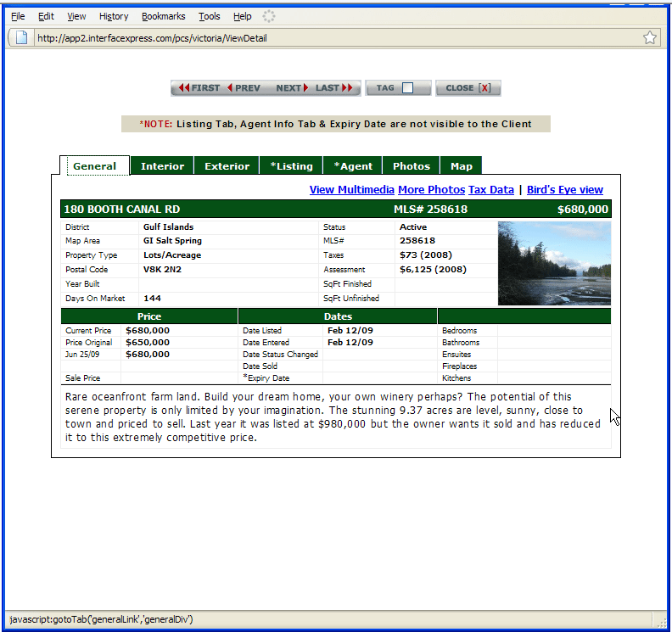Click the MLS# 258618 header text

[430, 209]
